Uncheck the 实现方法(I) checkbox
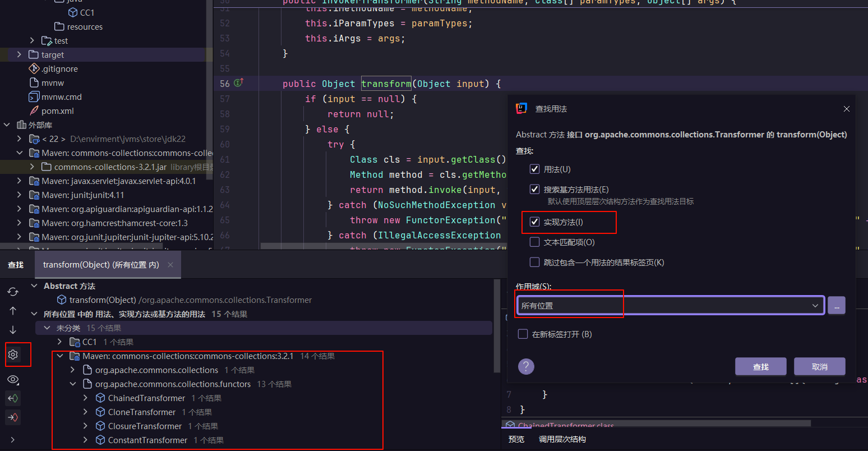This screenshot has height=451, width=868. click(x=534, y=222)
